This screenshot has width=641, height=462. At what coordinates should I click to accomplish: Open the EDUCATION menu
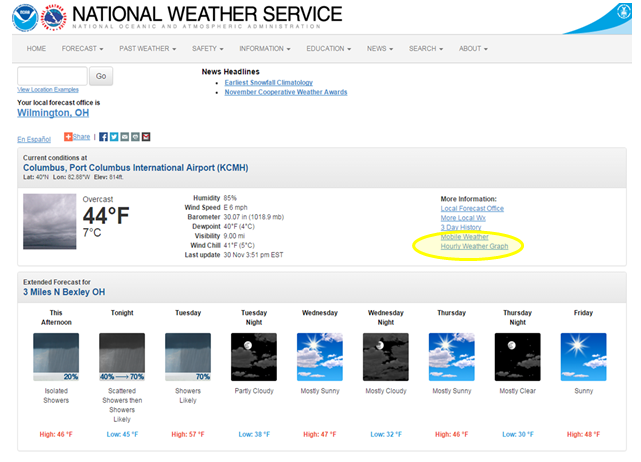(329, 49)
